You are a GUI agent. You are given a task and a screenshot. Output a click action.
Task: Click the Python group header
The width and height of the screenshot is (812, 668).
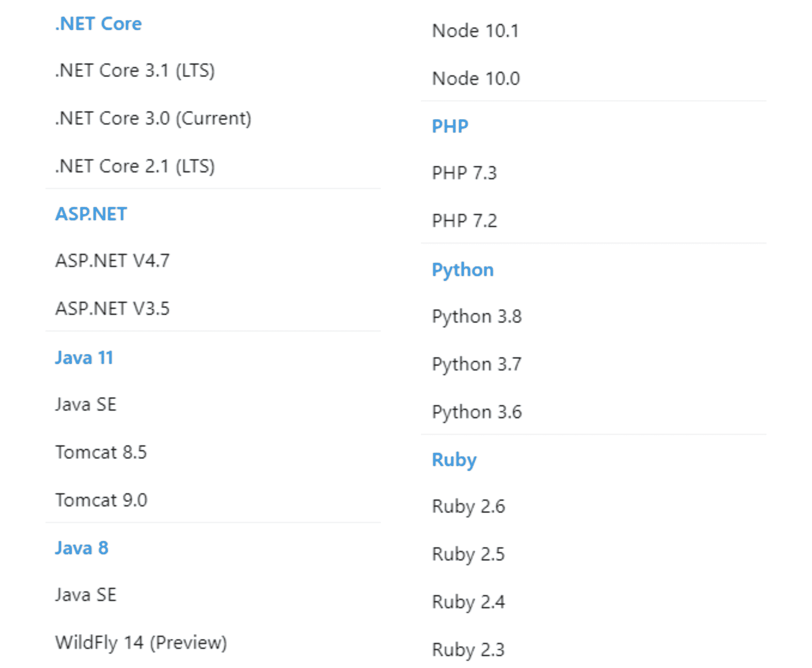[463, 270]
